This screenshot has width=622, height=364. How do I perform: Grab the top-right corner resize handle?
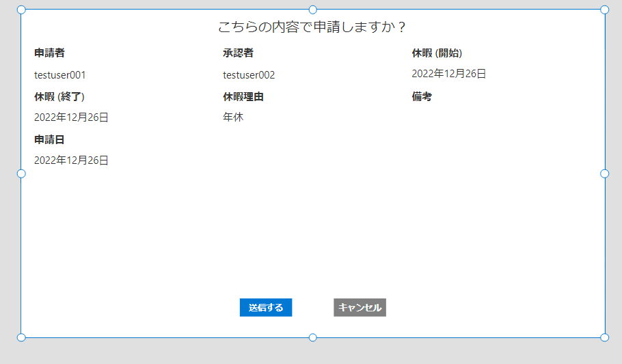(604, 10)
